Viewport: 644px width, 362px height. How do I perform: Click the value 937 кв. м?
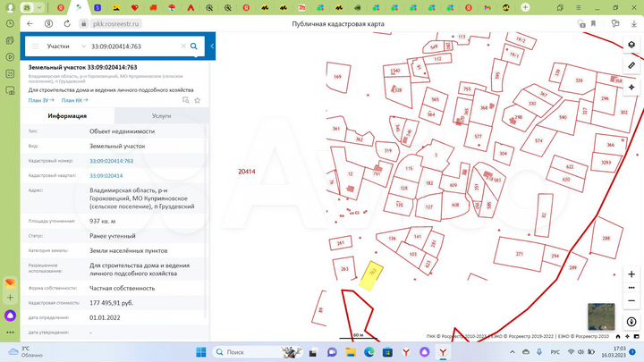103,222
